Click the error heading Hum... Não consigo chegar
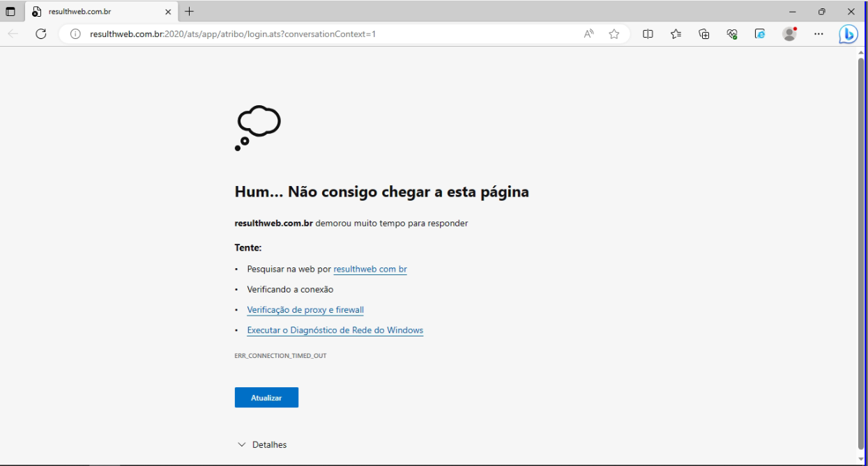Image resolution: width=868 pixels, height=466 pixels. click(381, 192)
